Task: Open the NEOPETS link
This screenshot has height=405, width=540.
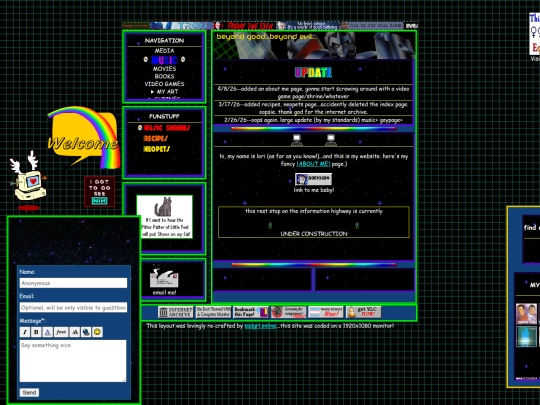Action: coord(157,149)
